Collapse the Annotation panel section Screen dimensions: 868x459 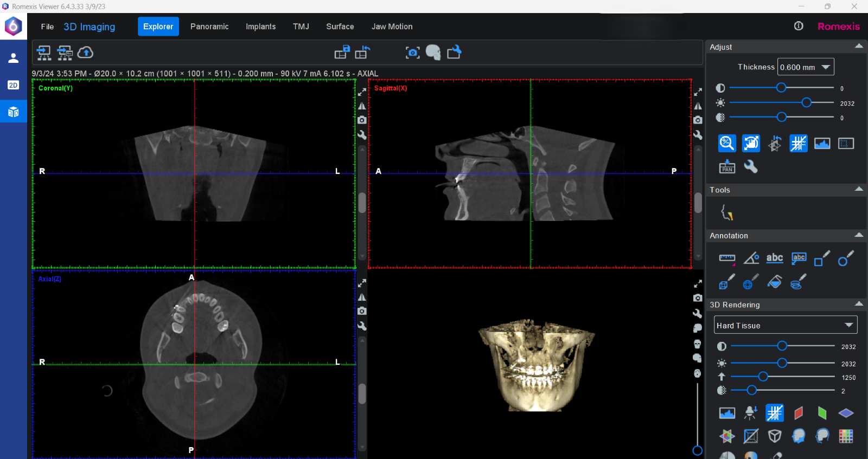pos(859,235)
